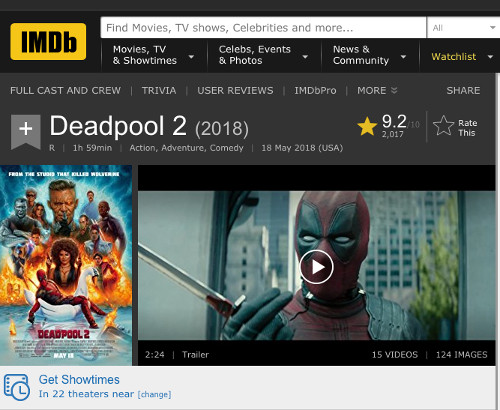Click the Rate This star outline
Image resolution: width=500 pixels, height=410 pixels.
(443, 126)
